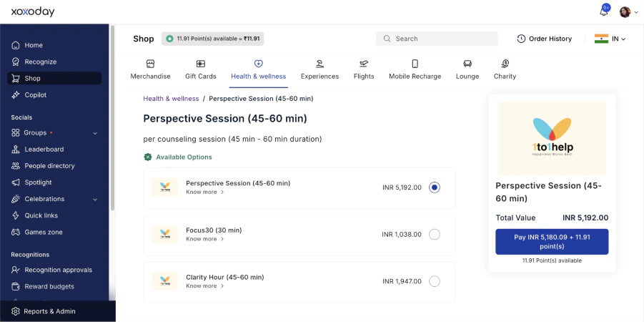Click the Recognize badge icon
The width and height of the screenshot is (644, 322).
click(16, 62)
